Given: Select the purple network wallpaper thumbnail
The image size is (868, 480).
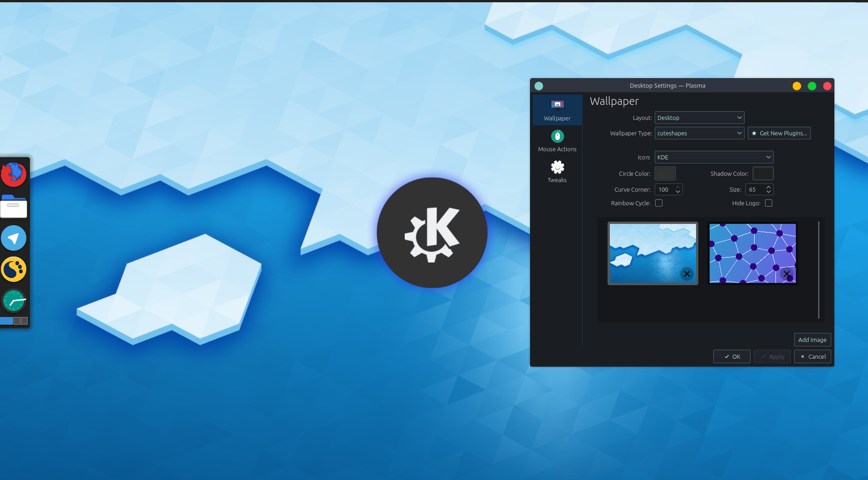Looking at the screenshot, I should click(x=752, y=253).
